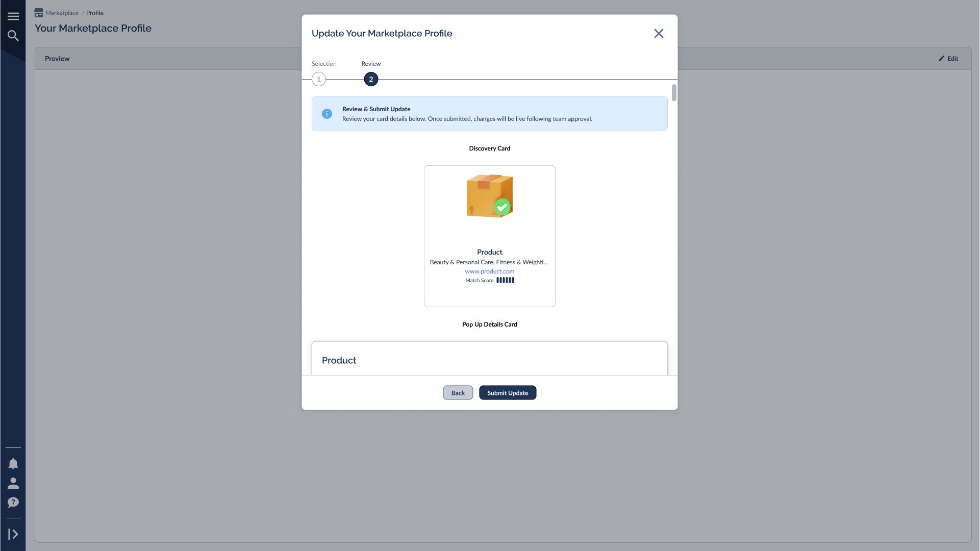Expand the sidebar with arrow icon
Screen dimensions: 980x551
tap(13, 534)
